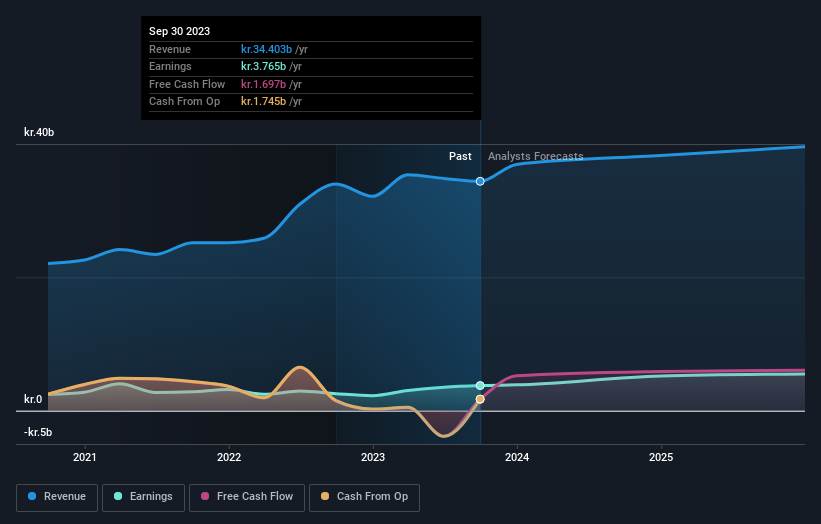Viewport: 821px width, 524px height.
Task: Select the teal Earnings data point marker
Action: (x=480, y=386)
